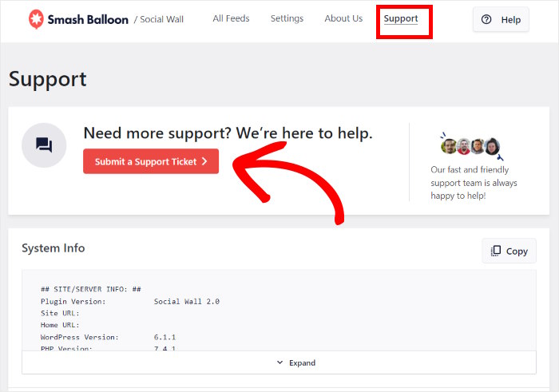This screenshot has height=392, width=559.
Task: Click the Help button
Action: (501, 20)
